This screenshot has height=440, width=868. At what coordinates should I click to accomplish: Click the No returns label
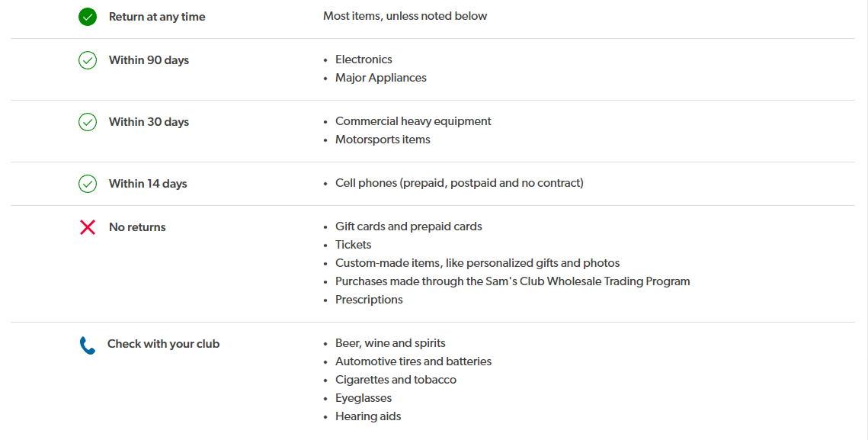pyautogui.click(x=137, y=227)
